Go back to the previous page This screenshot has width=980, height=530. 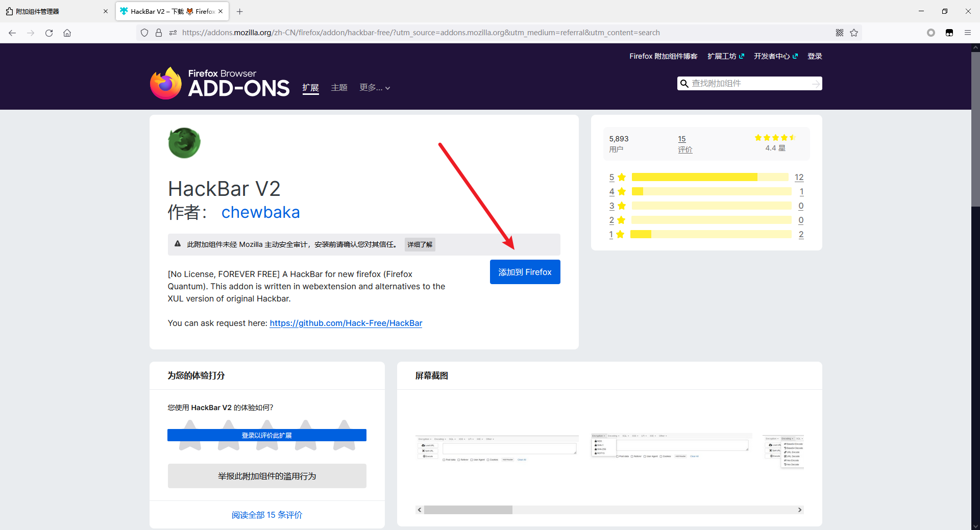pos(12,33)
